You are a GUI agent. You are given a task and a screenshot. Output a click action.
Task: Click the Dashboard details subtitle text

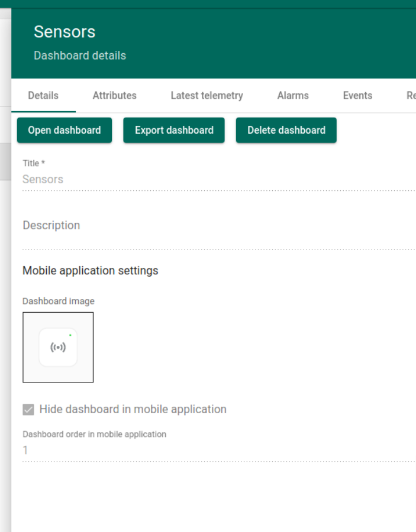[80, 56]
